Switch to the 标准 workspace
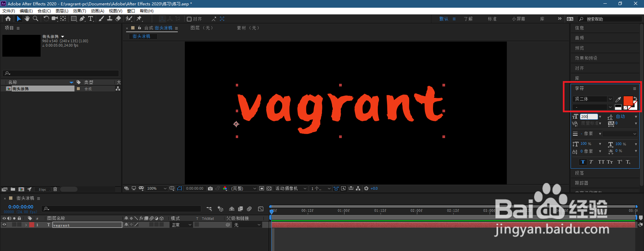 point(492,19)
